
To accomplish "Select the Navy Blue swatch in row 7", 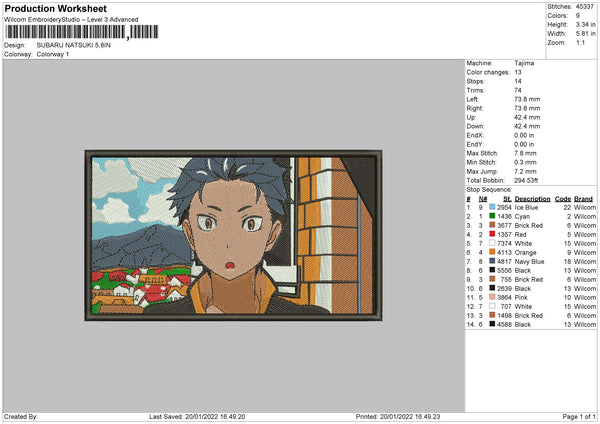I will point(492,261).
